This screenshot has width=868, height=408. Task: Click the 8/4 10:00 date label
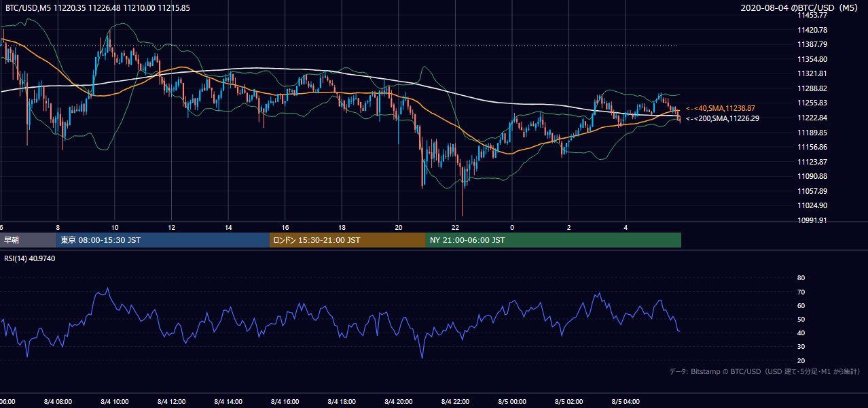pyautogui.click(x=115, y=402)
